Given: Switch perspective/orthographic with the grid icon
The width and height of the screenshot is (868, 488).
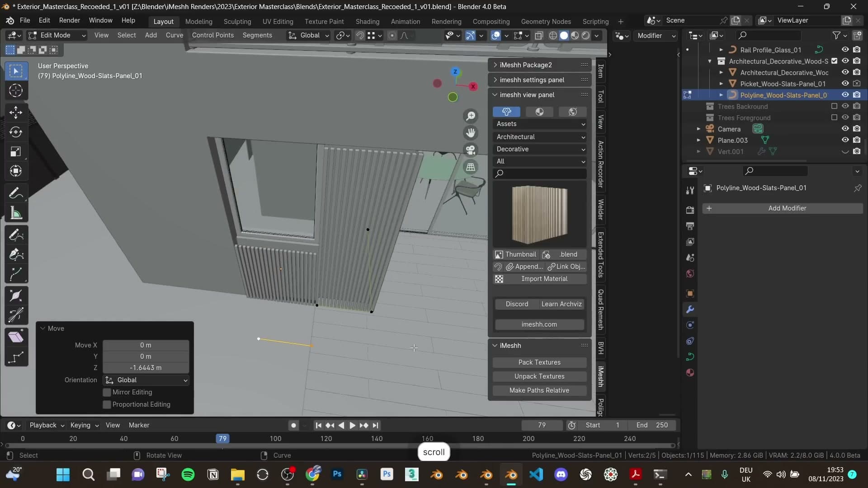Looking at the screenshot, I should pyautogui.click(x=471, y=167).
